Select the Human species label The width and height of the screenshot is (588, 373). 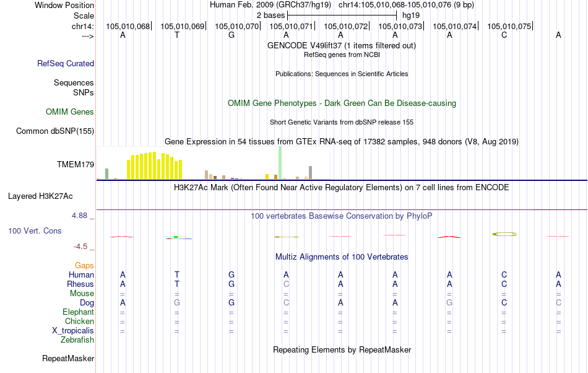[x=81, y=274]
